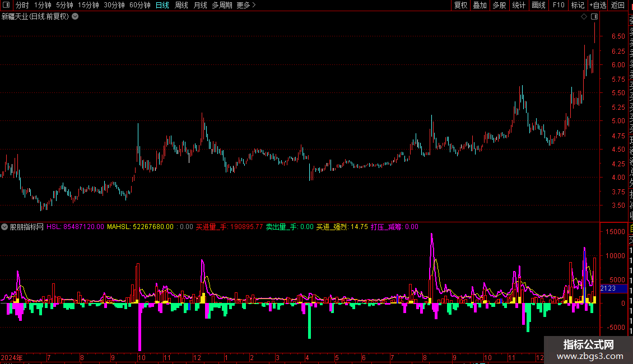Click the 打压_减筹 value text

click(x=394, y=227)
